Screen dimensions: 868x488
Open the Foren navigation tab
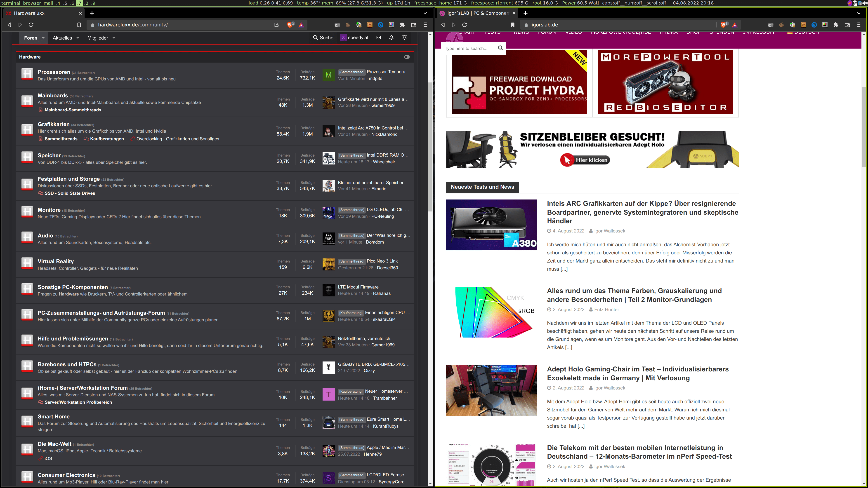[31, 38]
